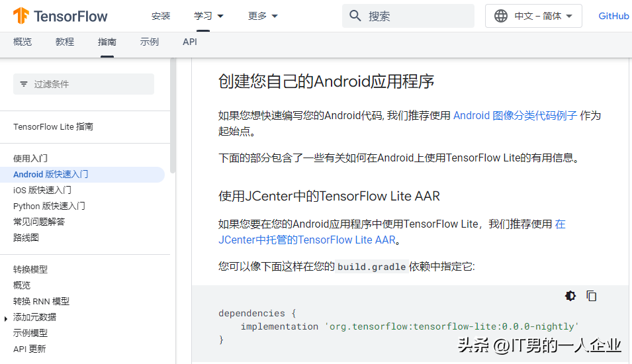Toggle dark code theme icon

point(570,296)
